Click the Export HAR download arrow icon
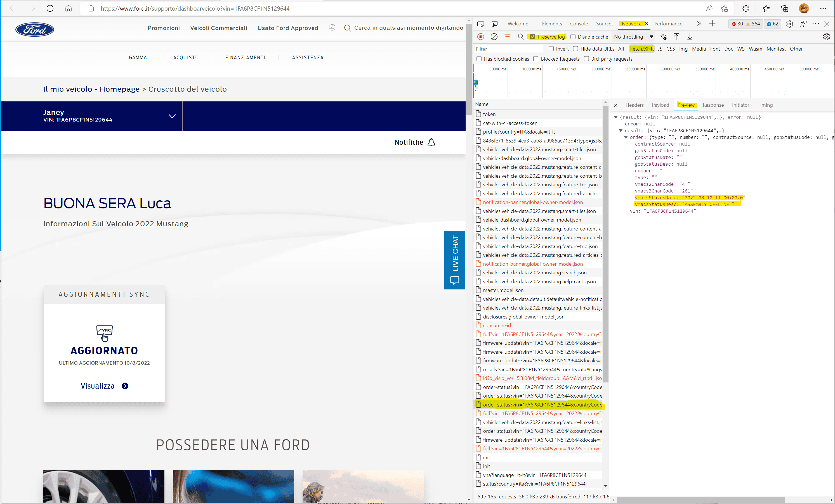This screenshot has width=835, height=504. (x=690, y=37)
